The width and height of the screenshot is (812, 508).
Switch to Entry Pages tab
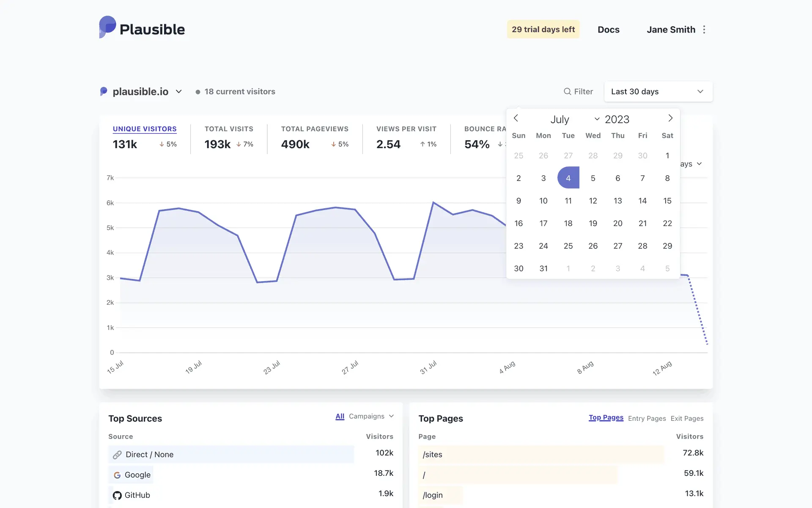(647, 418)
